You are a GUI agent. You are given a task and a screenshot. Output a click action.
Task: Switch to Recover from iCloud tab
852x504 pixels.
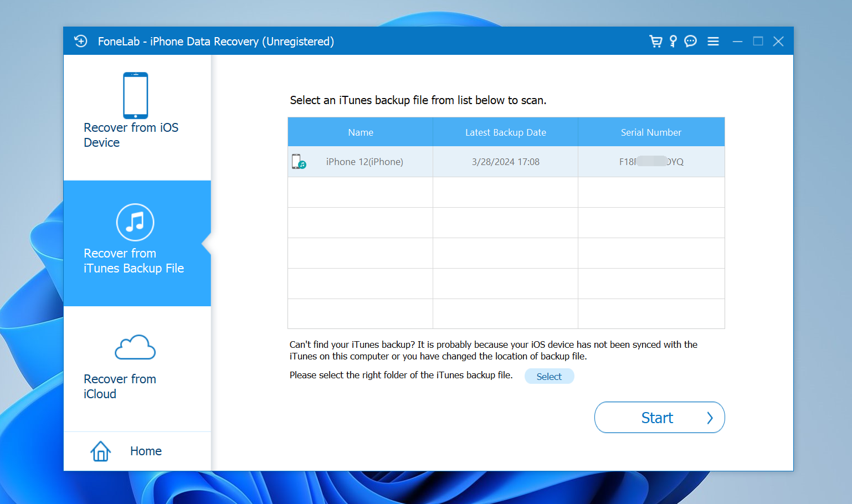[x=120, y=386]
